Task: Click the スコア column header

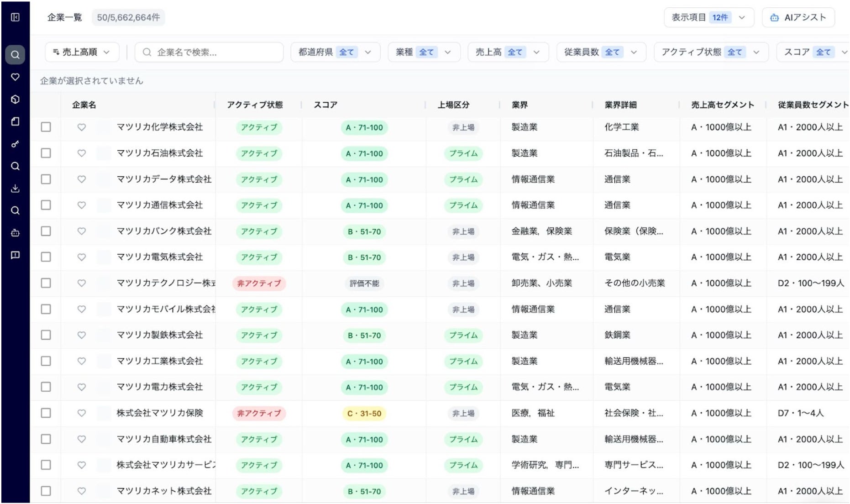Action: (x=325, y=105)
